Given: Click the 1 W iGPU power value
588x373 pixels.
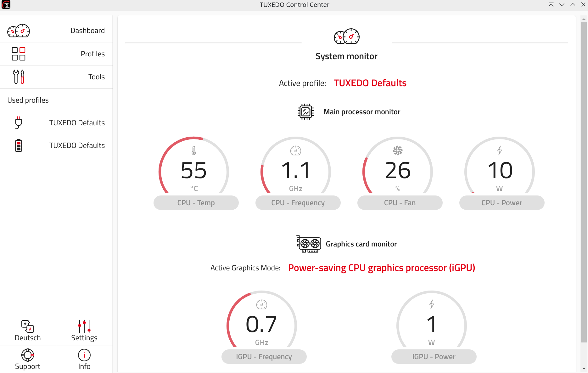Looking at the screenshot, I should (432, 325).
